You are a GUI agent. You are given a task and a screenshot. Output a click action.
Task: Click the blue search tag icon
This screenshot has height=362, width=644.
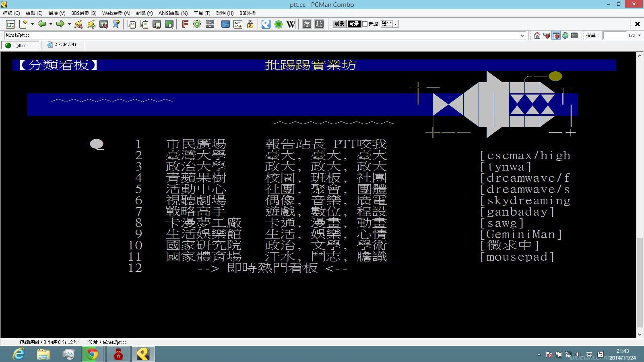[266, 24]
